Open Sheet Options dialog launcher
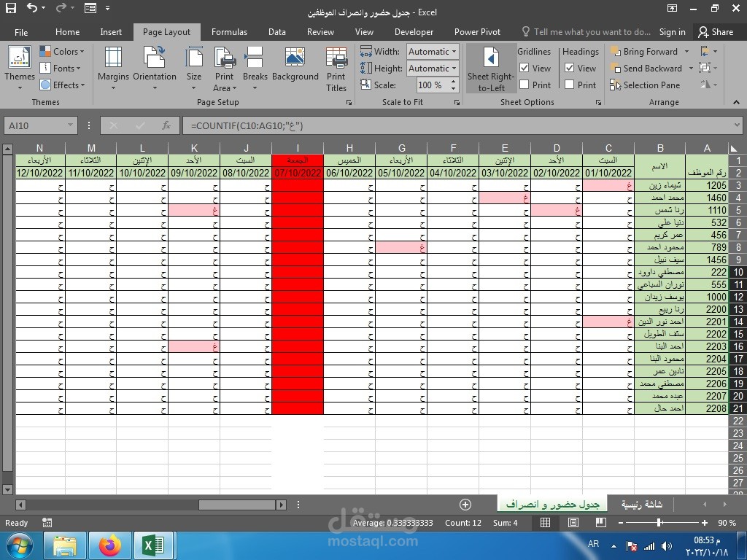747x560 pixels. coord(598,102)
